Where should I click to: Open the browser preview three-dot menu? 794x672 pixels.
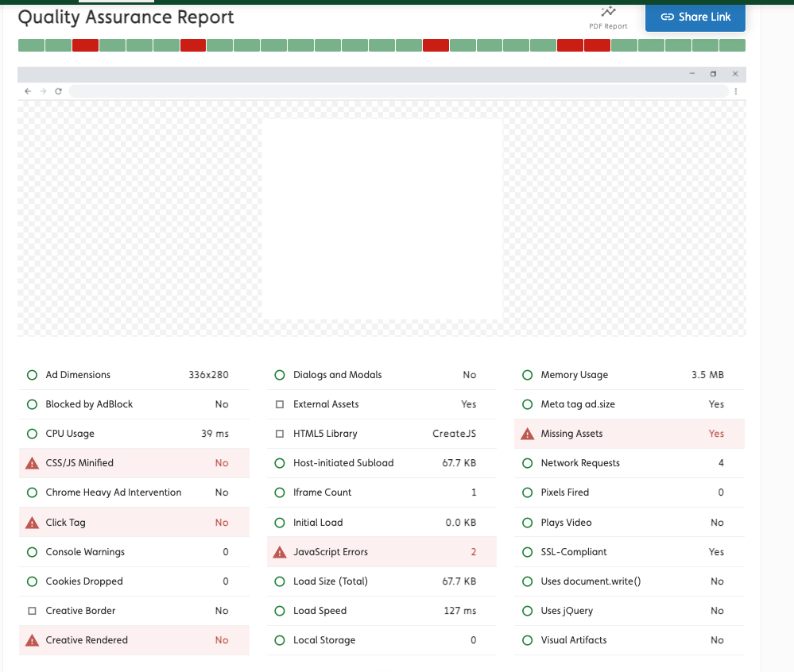point(735,91)
